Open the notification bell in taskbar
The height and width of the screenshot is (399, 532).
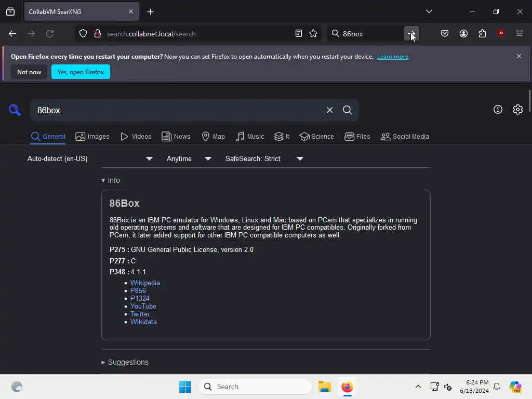(x=497, y=387)
